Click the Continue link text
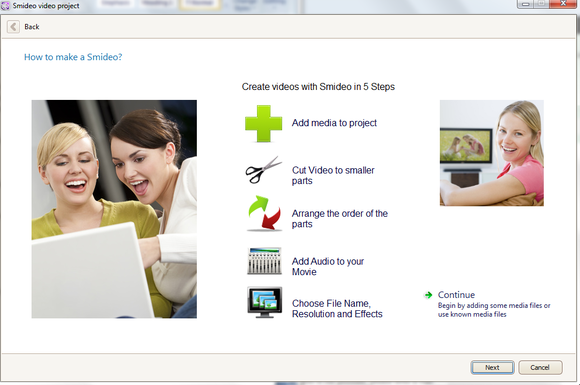The height and width of the screenshot is (385, 580). point(456,295)
